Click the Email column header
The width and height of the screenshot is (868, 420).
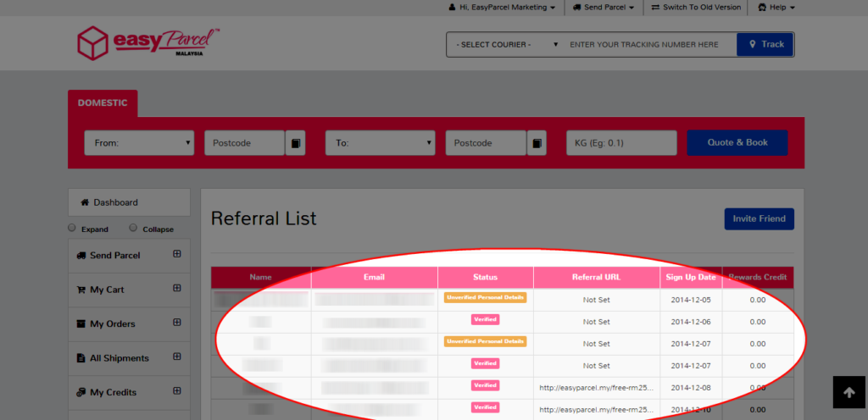point(374,278)
